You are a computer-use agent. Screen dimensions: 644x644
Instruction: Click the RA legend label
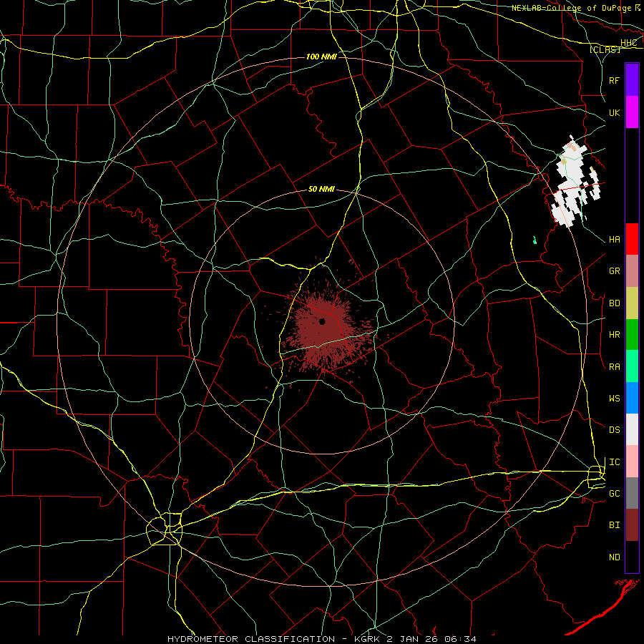click(615, 367)
